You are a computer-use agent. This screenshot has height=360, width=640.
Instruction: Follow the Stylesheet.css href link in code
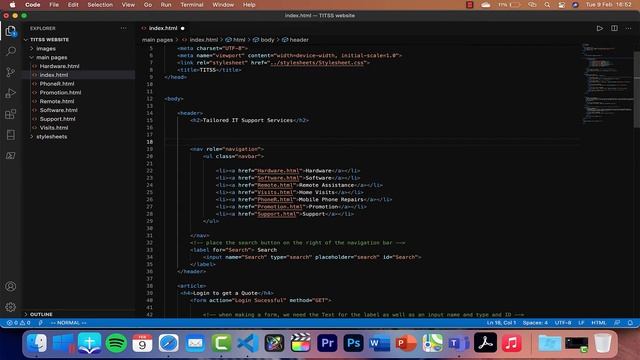[x=317, y=63]
